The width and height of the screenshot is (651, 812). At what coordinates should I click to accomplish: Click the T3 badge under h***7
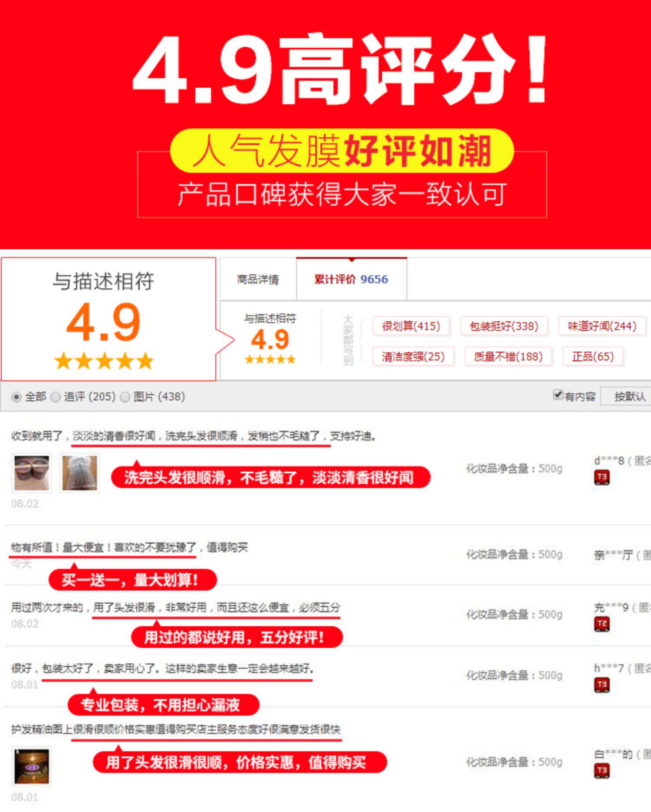602,685
